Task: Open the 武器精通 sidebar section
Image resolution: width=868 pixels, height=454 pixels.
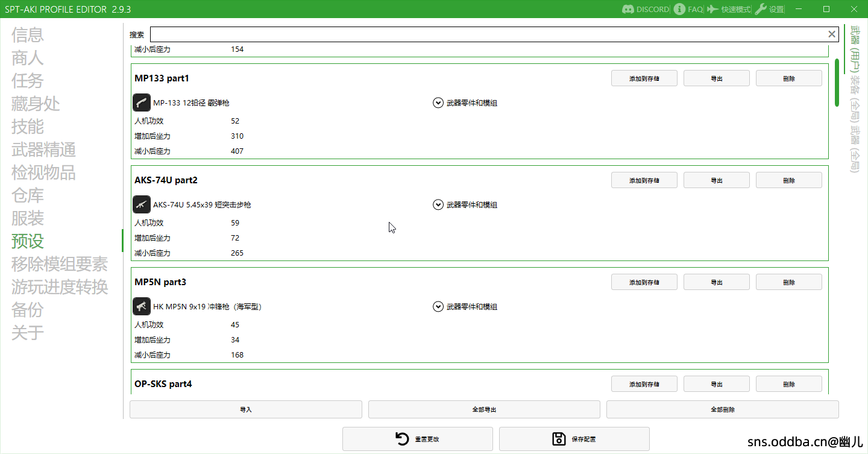Action: tap(43, 150)
